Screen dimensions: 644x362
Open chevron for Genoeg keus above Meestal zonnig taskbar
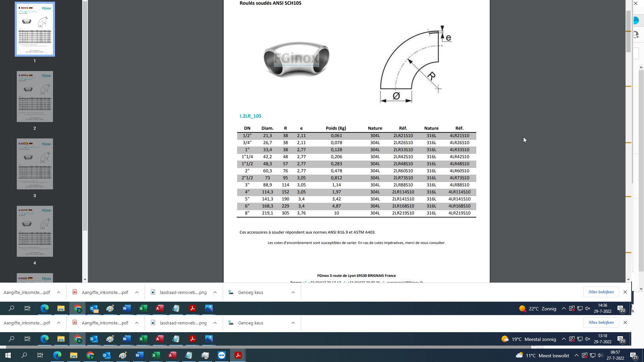click(293, 323)
